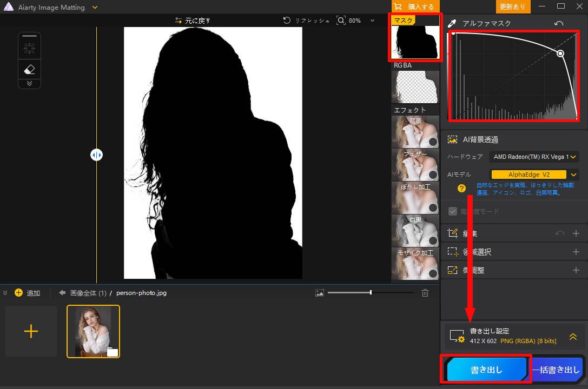This screenshot has width=588, height=389.
Task: Click the undo arrow in the アルファマスク panel
Action: (x=559, y=23)
